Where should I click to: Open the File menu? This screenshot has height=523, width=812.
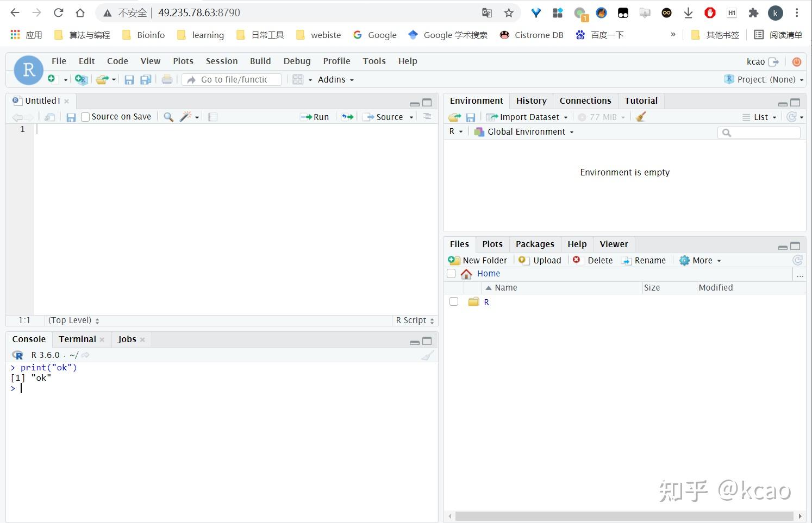coord(59,61)
